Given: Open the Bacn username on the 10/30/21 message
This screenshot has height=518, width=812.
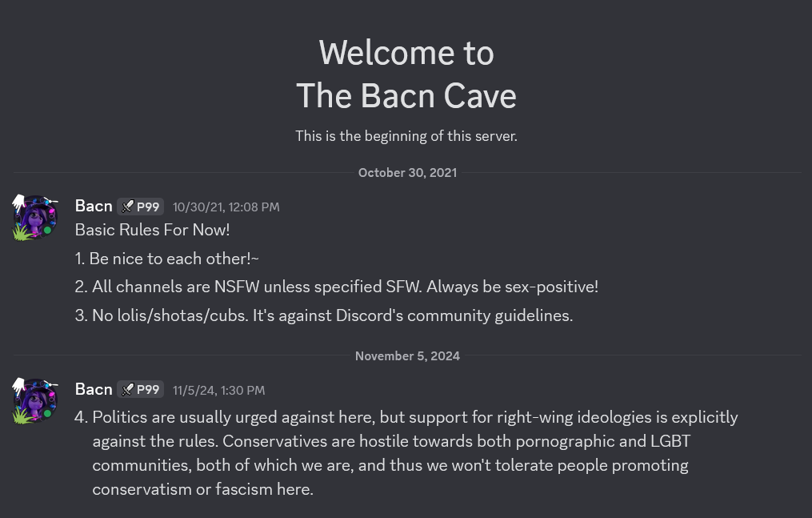Looking at the screenshot, I should 94,207.
